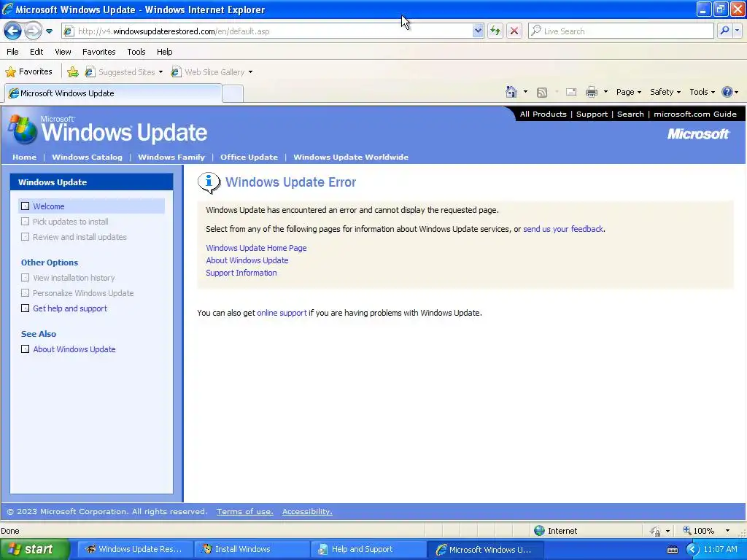Click the search magnifier button
Viewport: 747px width, 560px height.
pos(724,31)
